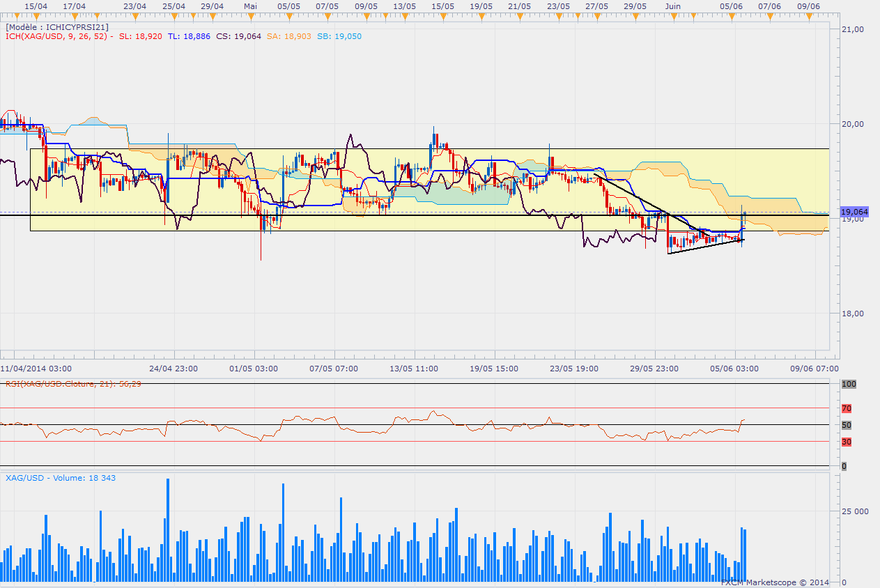Click the XAG/USD - Volume: 18 343 label
880x588 pixels.
pos(61,478)
